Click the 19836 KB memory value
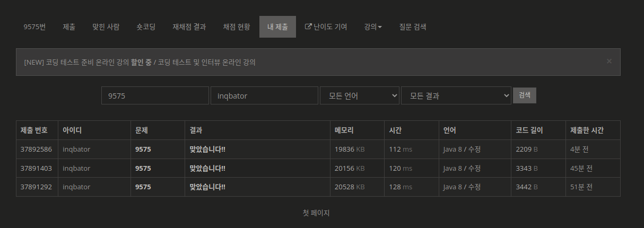Image resolution: width=644 pixels, height=228 pixels. coord(350,150)
